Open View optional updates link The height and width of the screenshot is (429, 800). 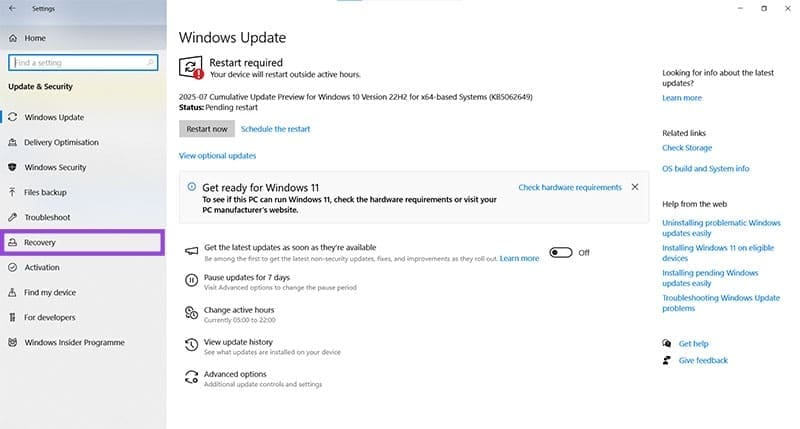tap(217, 156)
